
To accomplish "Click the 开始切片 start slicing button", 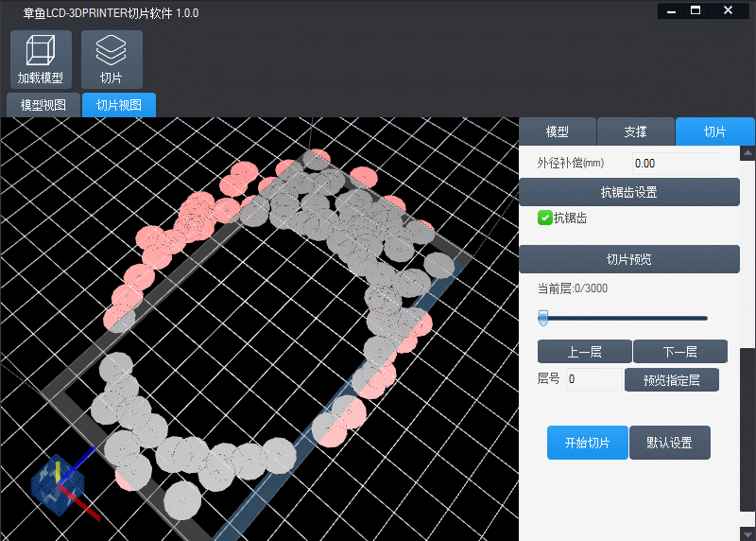I will point(587,443).
